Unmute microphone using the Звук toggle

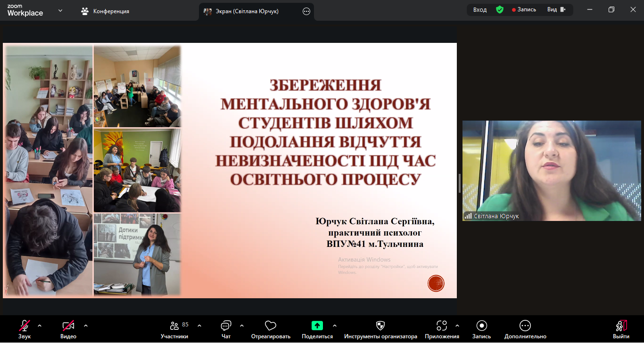click(25, 326)
